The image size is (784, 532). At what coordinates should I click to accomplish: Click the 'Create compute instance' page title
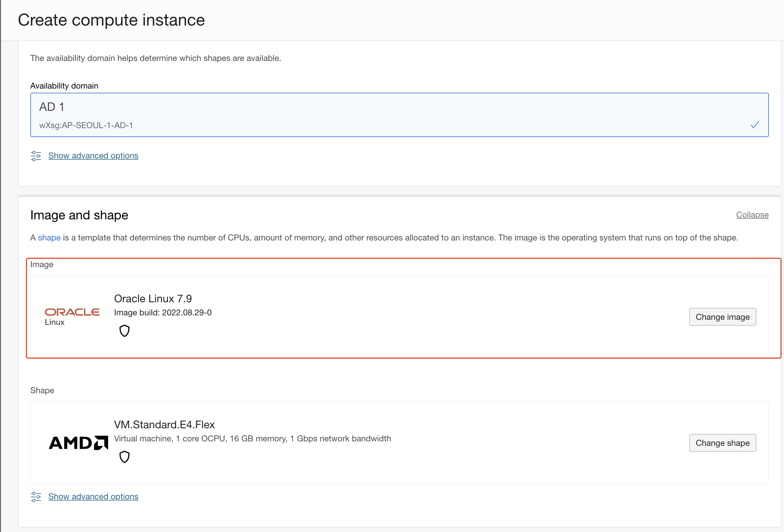click(x=111, y=20)
